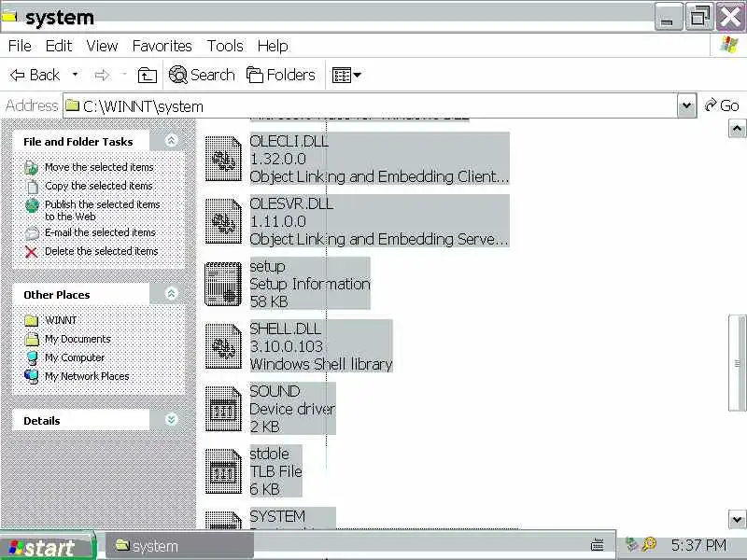Open My Computer link

click(x=75, y=357)
